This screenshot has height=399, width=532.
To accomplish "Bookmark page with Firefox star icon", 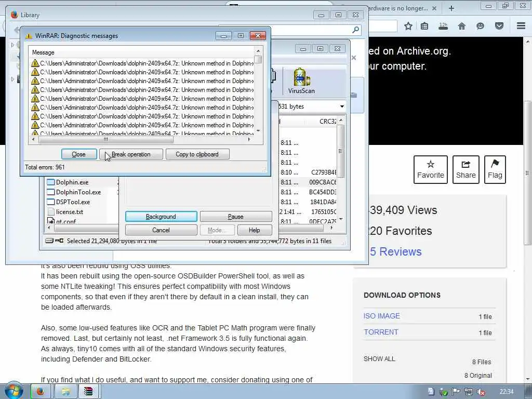I will [408, 26].
